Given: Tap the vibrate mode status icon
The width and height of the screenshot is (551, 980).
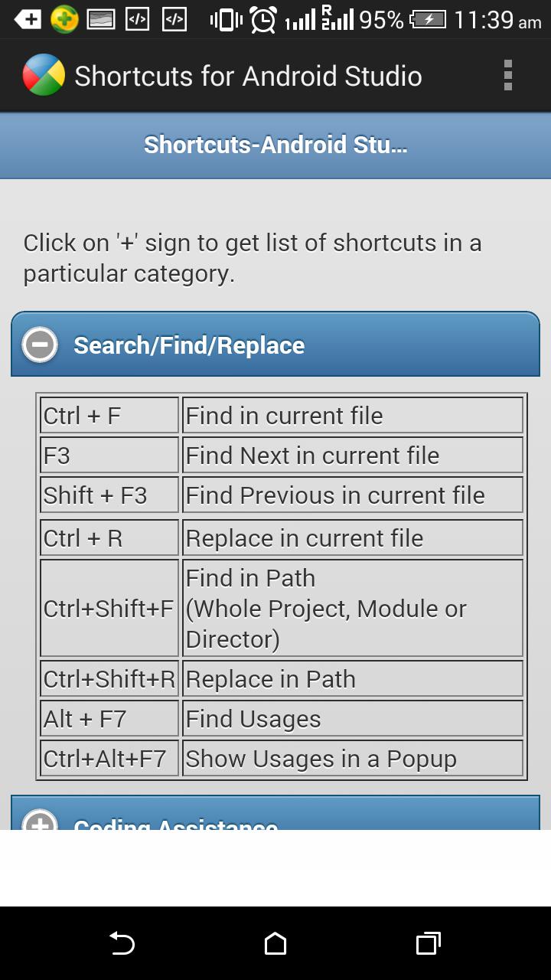Looking at the screenshot, I should click(226, 20).
